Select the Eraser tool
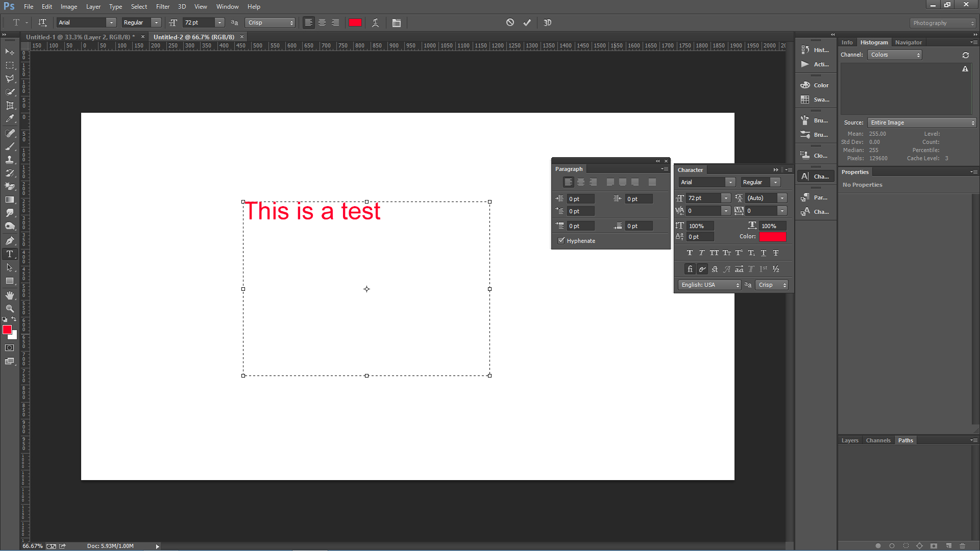The width and height of the screenshot is (980, 551). point(10,186)
